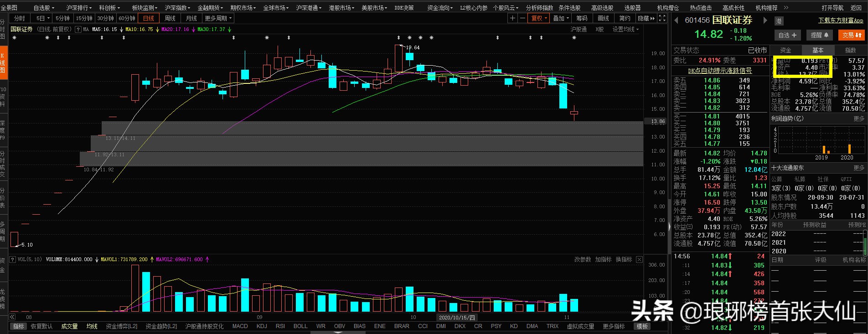Screen dimensions: 868x334
Task: Select K线图 sidebar view
Action: click(x=3, y=63)
